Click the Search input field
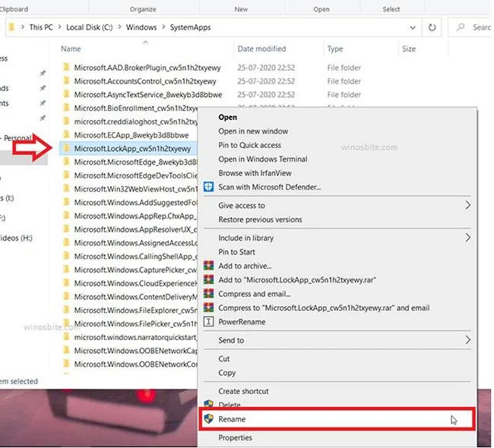 tap(470, 27)
